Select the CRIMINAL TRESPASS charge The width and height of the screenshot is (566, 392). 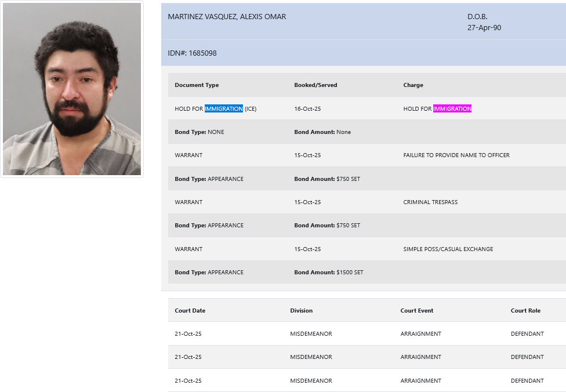pyautogui.click(x=430, y=202)
